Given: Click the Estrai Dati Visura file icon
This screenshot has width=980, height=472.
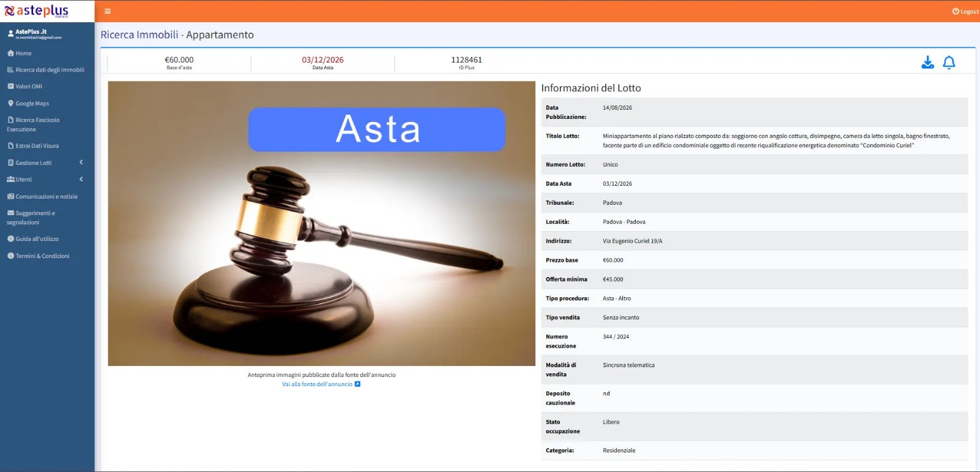Looking at the screenshot, I should [x=10, y=146].
